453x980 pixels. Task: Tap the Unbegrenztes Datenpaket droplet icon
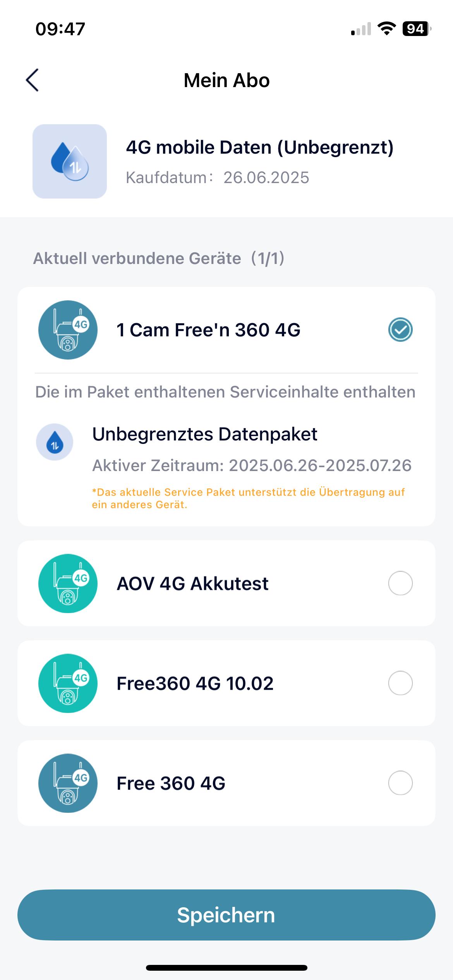(x=55, y=442)
